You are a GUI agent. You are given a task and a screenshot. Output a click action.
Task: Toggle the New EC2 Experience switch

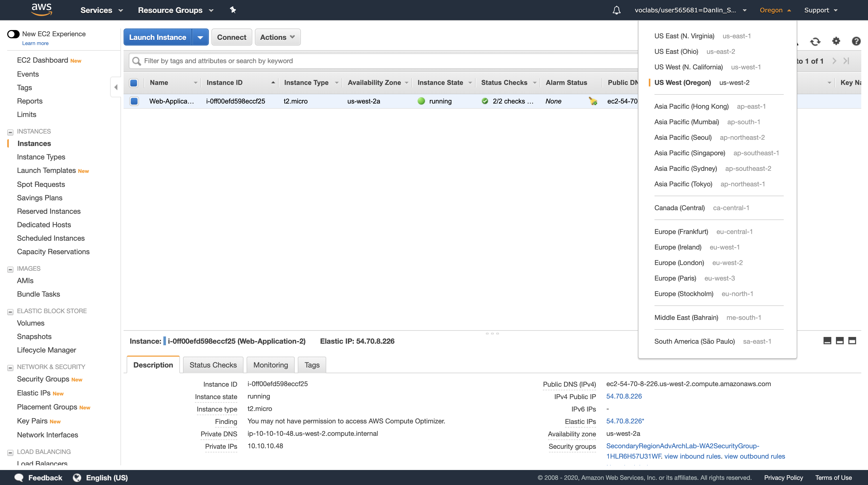pyautogui.click(x=13, y=34)
